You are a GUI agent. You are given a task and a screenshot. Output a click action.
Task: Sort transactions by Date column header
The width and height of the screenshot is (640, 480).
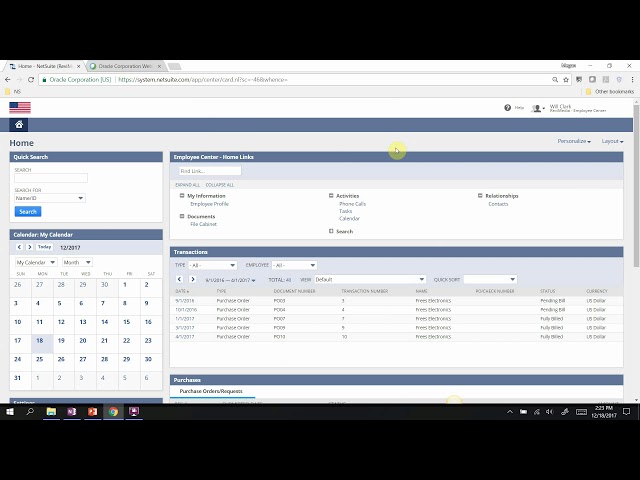pyautogui.click(x=182, y=291)
